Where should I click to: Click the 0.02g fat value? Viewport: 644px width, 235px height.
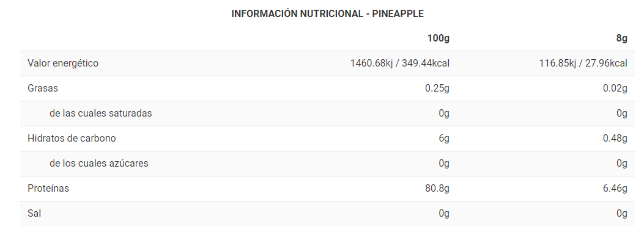(x=615, y=88)
